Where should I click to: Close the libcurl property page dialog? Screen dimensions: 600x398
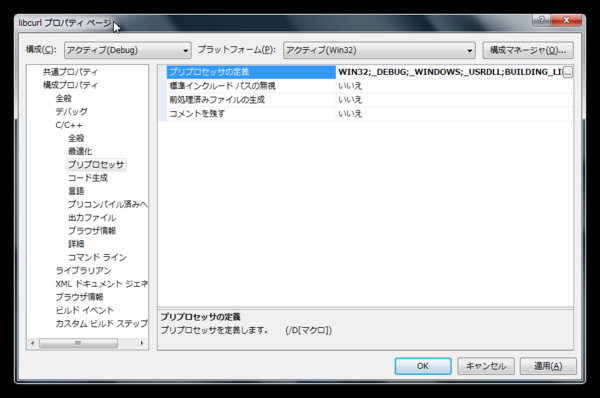[x=567, y=20]
